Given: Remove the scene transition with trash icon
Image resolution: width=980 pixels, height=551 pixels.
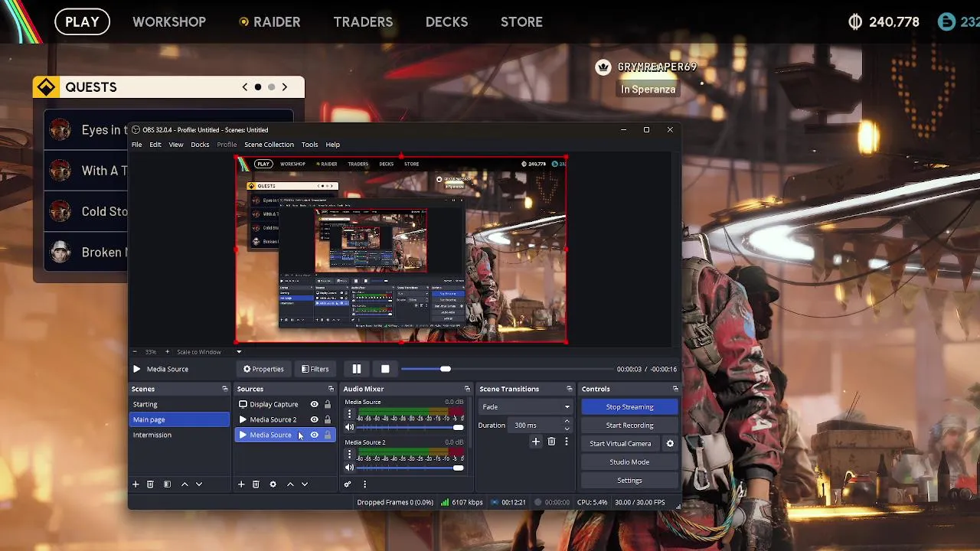Looking at the screenshot, I should click(x=551, y=442).
